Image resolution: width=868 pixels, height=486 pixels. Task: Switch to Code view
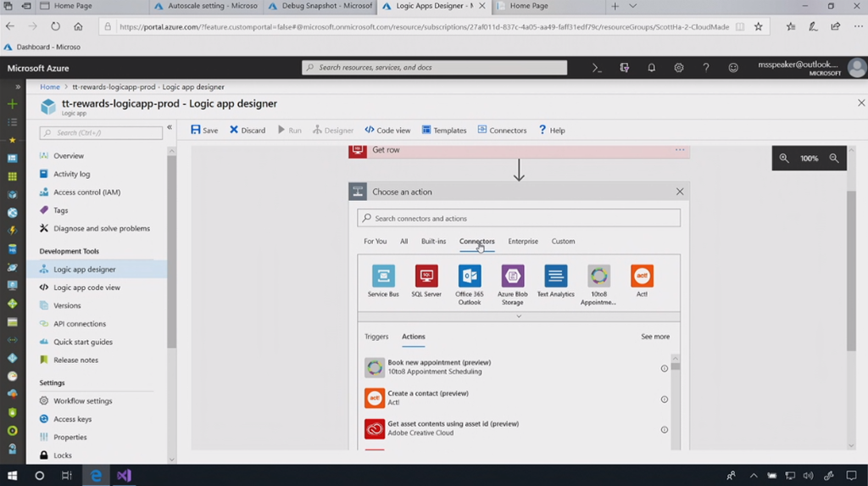(x=387, y=131)
